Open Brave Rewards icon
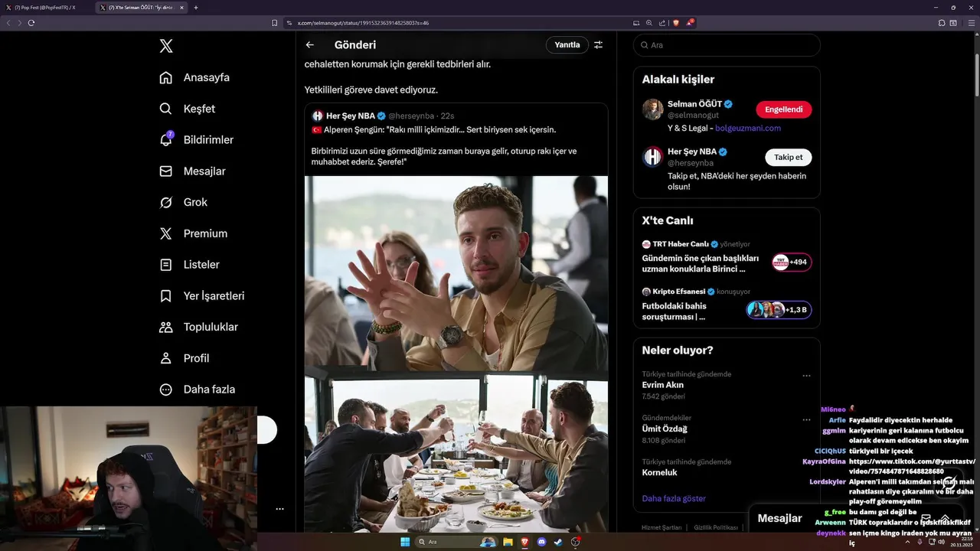Viewport: 980px width, 551px height. pyautogui.click(x=689, y=23)
